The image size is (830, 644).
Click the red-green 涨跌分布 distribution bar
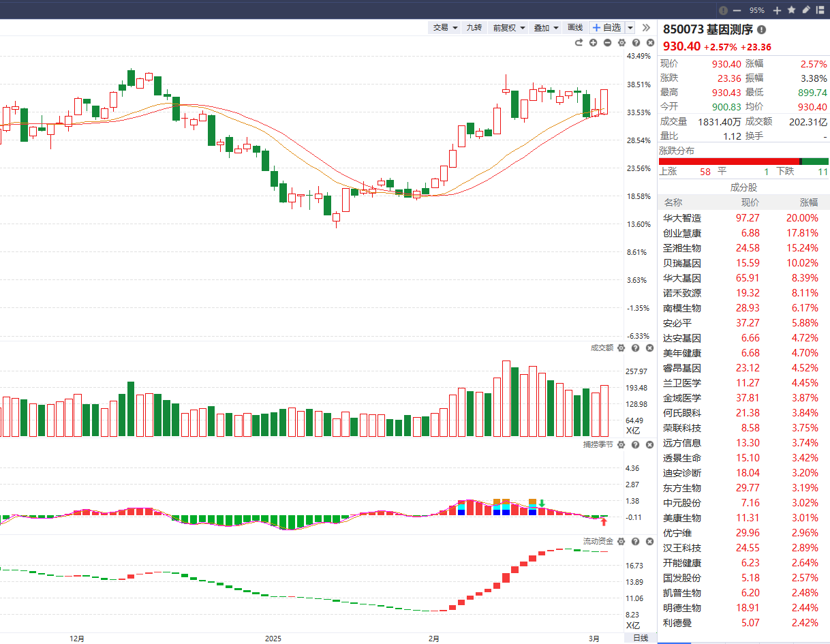coord(743,162)
